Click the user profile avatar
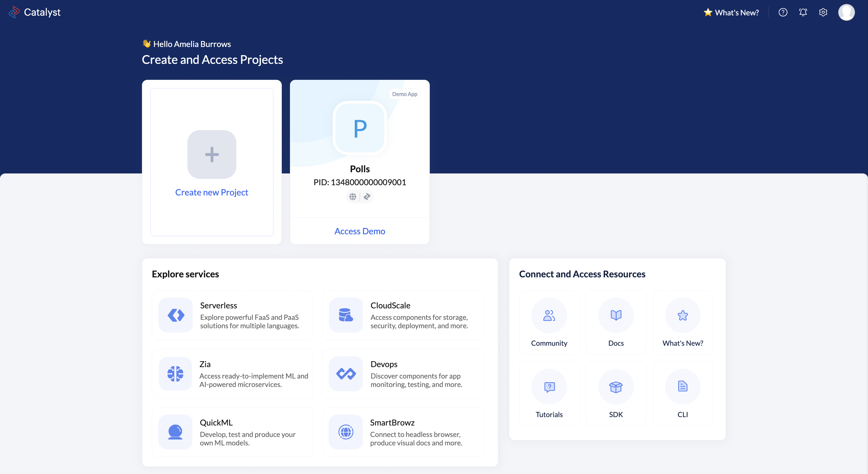Screen dimensions: 868x474 pos(846,12)
